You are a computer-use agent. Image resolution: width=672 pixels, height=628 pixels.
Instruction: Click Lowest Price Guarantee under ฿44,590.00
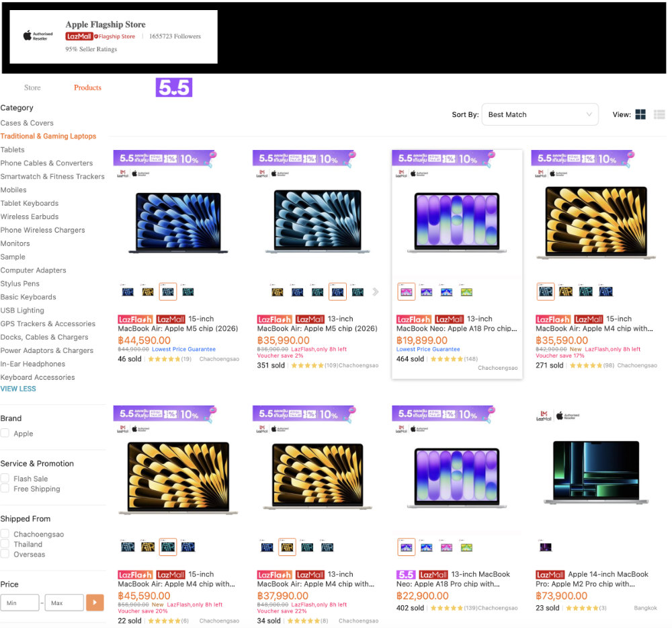[x=184, y=350]
